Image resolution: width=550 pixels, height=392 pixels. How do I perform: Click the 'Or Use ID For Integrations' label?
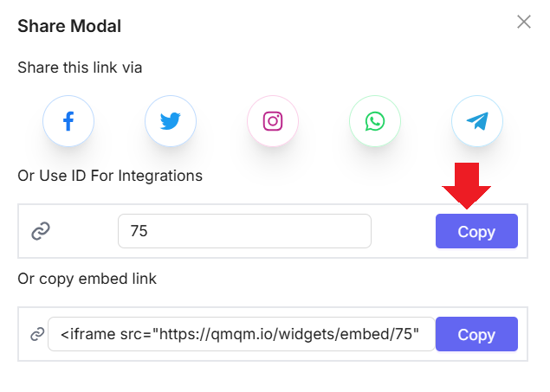coord(110,176)
